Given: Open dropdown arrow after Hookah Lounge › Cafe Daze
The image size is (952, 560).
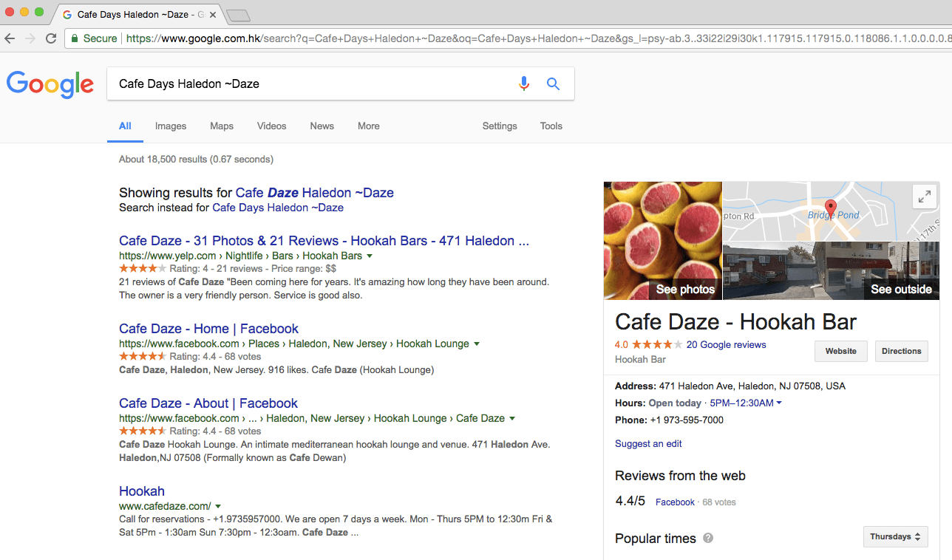Looking at the screenshot, I should (512, 418).
